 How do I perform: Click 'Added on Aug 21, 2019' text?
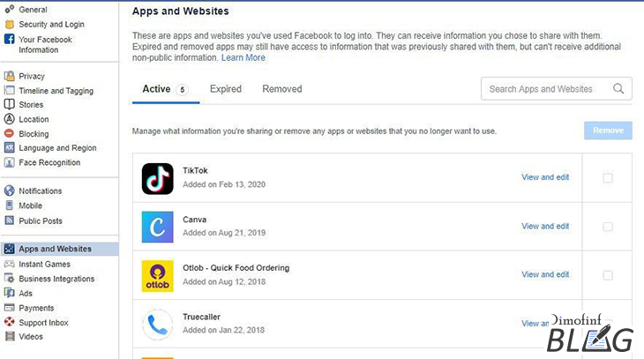[224, 233]
